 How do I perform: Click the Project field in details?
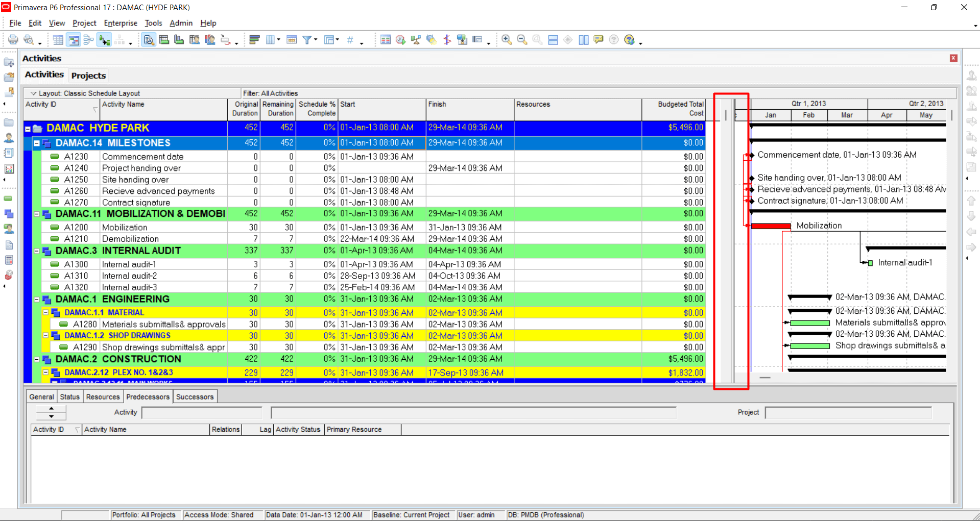pos(848,412)
